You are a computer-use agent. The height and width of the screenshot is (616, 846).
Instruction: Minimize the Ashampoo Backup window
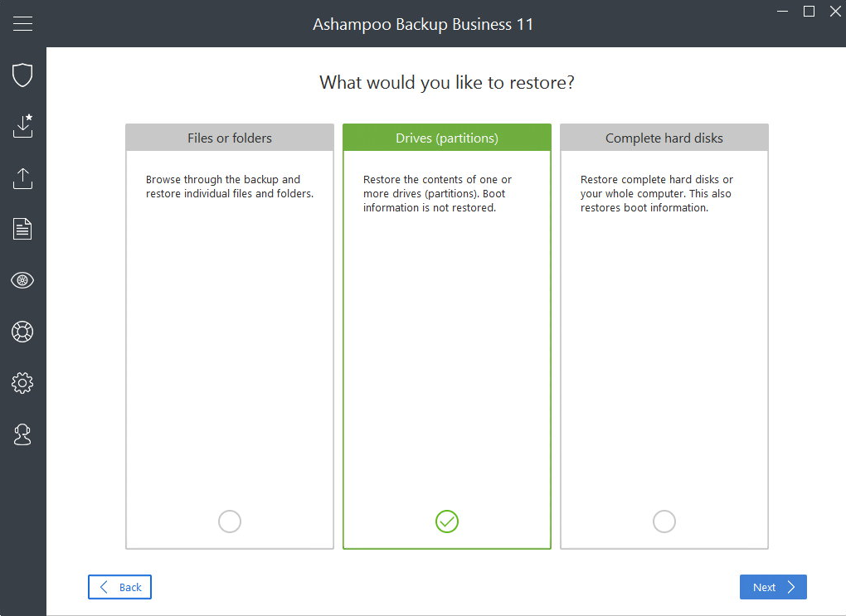783,12
